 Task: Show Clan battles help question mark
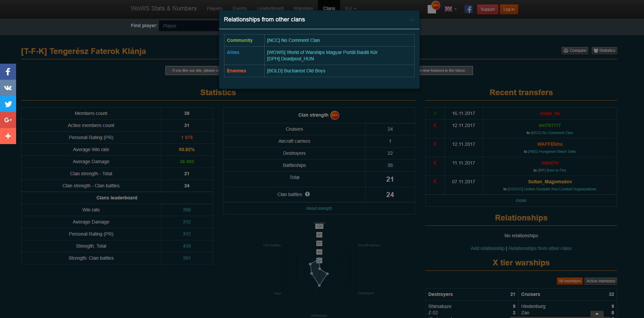307,194
